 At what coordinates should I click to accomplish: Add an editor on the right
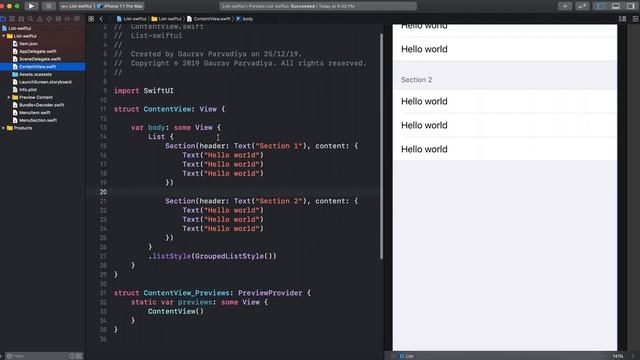636,19
